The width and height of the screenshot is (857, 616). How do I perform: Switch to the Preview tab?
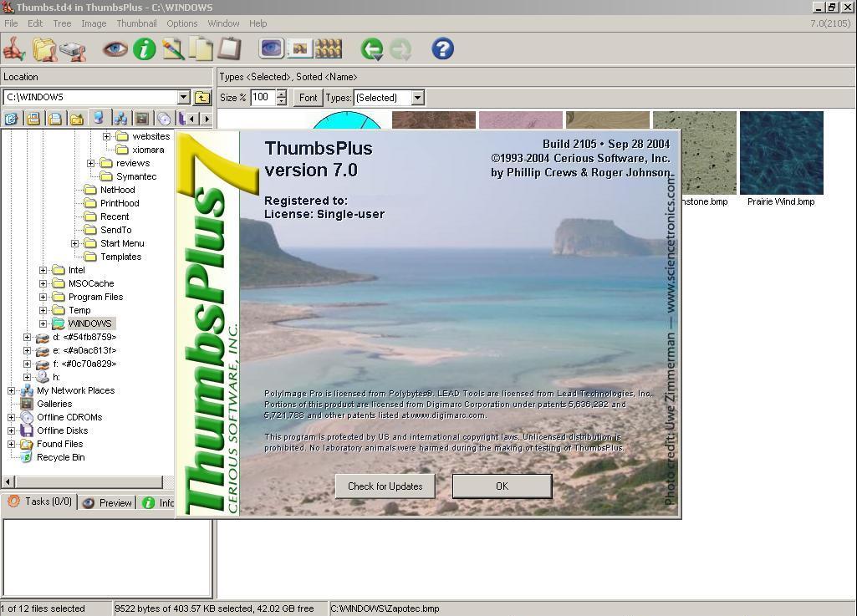pos(107,503)
